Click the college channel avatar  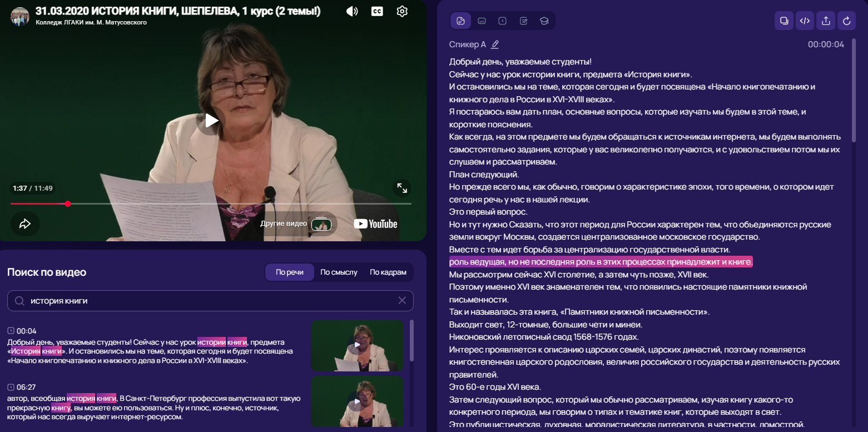pos(20,16)
